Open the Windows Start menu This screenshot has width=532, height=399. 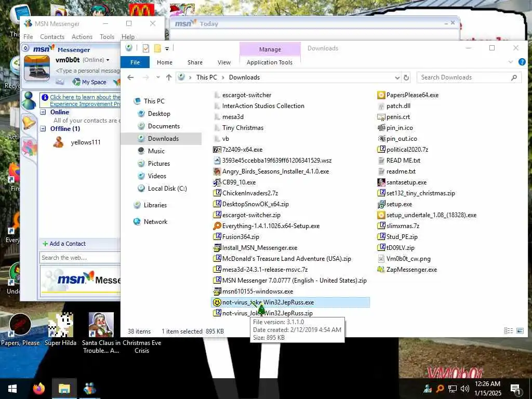pos(12,389)
